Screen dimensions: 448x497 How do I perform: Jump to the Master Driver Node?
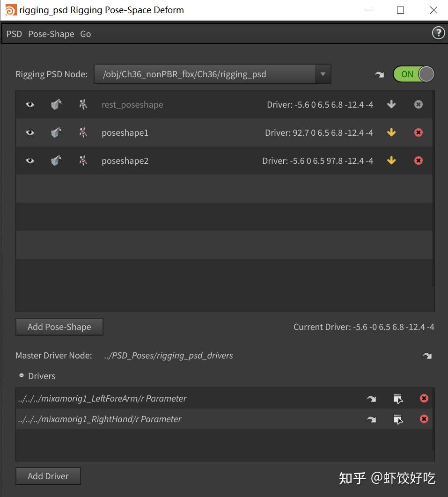[x=427, y=356]
